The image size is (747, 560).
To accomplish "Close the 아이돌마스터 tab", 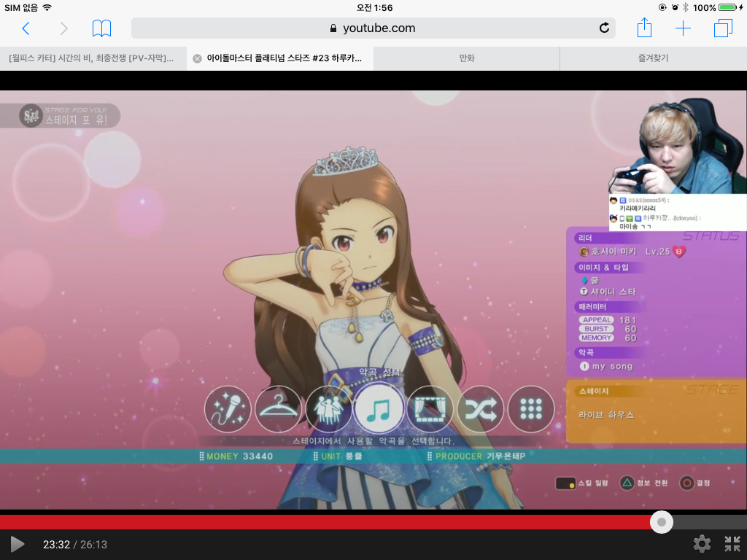I will tap(197, 58).
